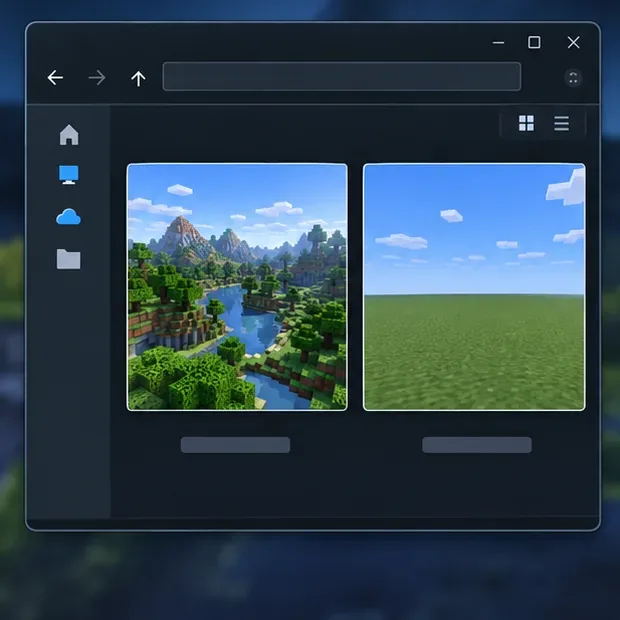620x620 pixels.
Task: Click the empty address bar field
Action: click(x=342, y=76)
